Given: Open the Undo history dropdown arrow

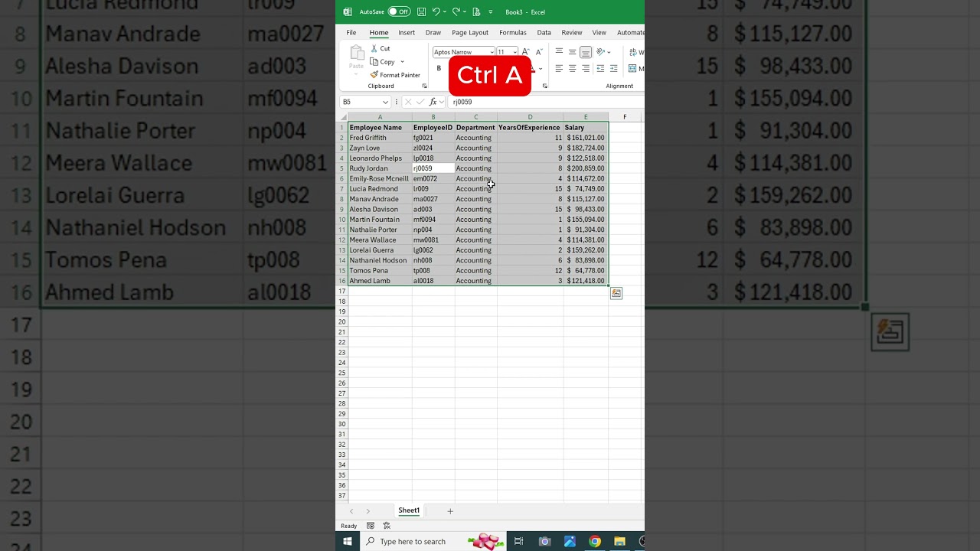Looking at the screenshot, I should [x=445, y=12].
